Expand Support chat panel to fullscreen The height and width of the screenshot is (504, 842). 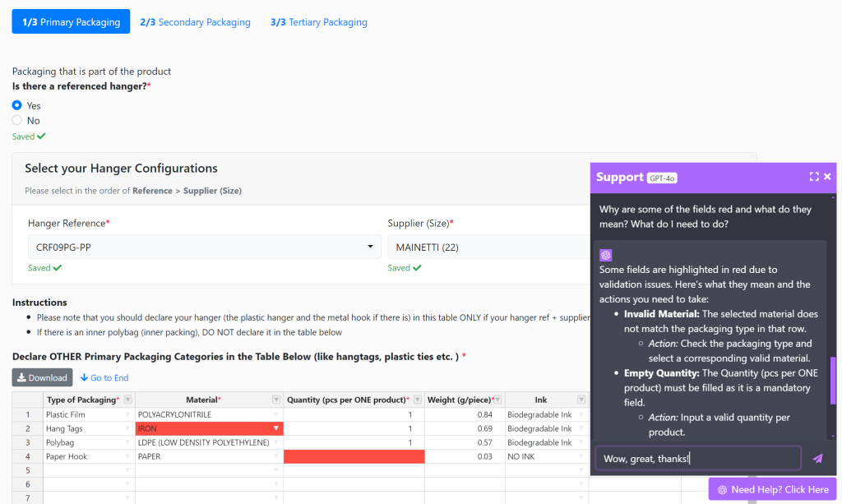point(813,177)
